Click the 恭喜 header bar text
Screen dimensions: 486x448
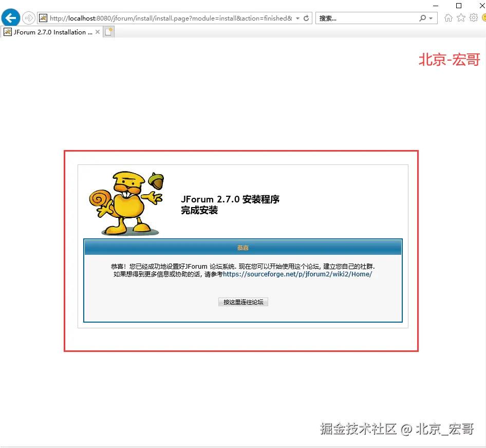tap(243, 248)
